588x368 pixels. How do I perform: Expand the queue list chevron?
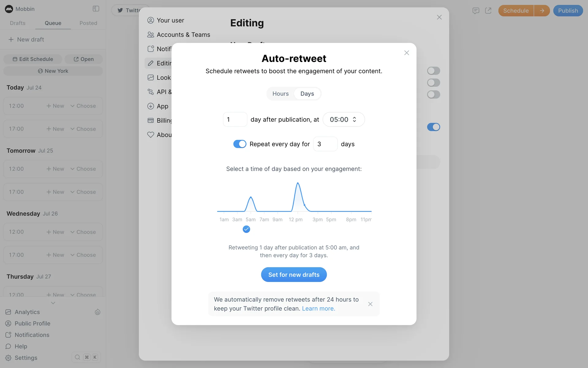[x=53, y=303]
